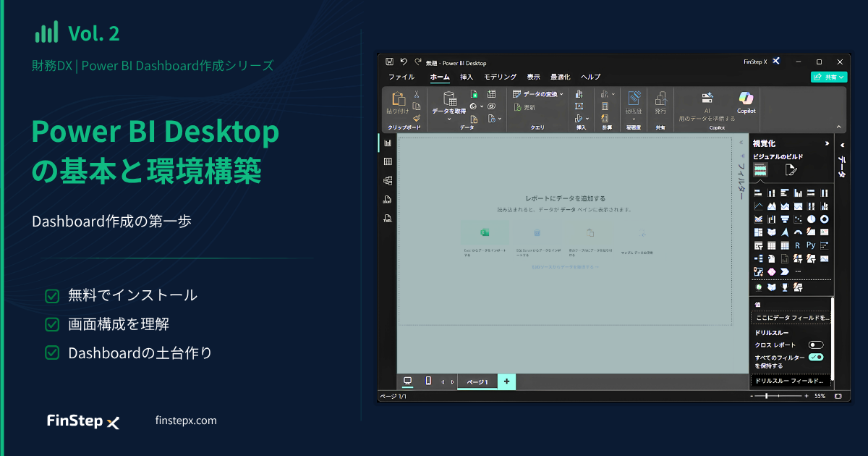
Task: Click the Undo arrow in title bar
Action: click(404, 62)
